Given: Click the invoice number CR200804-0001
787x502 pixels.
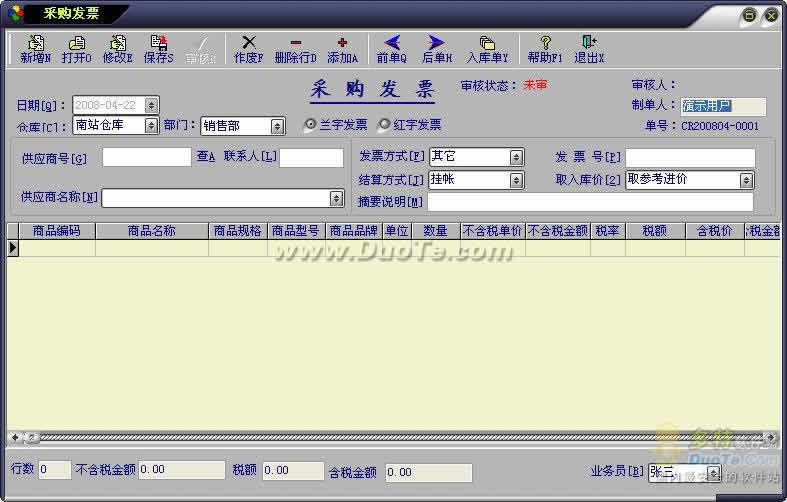Looking at the screenshot, I should point(720,126).
